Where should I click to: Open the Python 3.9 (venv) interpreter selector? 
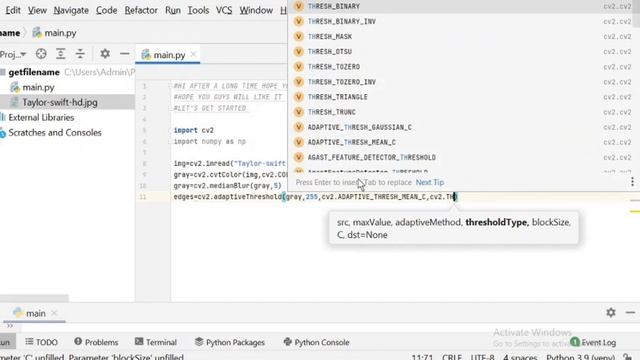click(x=580, y=356)
